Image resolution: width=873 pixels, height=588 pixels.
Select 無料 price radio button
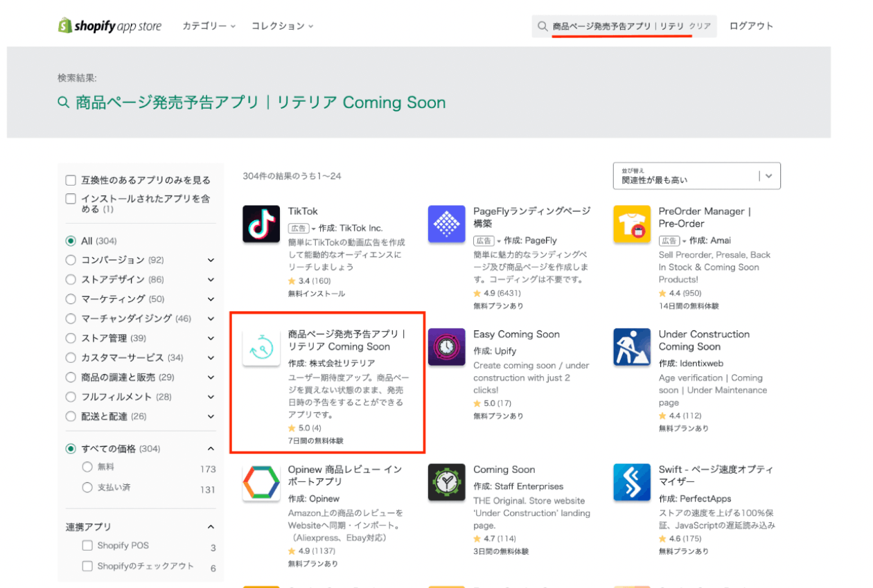pos(87,467)
